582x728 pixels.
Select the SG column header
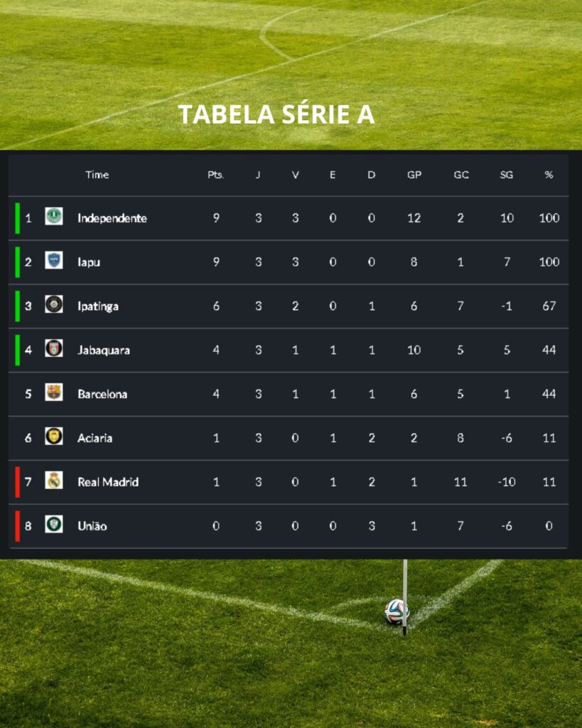[x=507, y=175]
